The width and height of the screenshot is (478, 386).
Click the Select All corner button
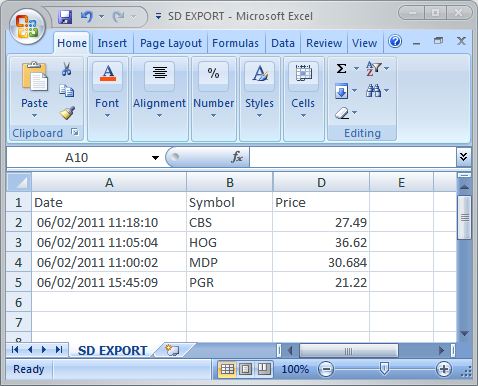coord(19,182)
